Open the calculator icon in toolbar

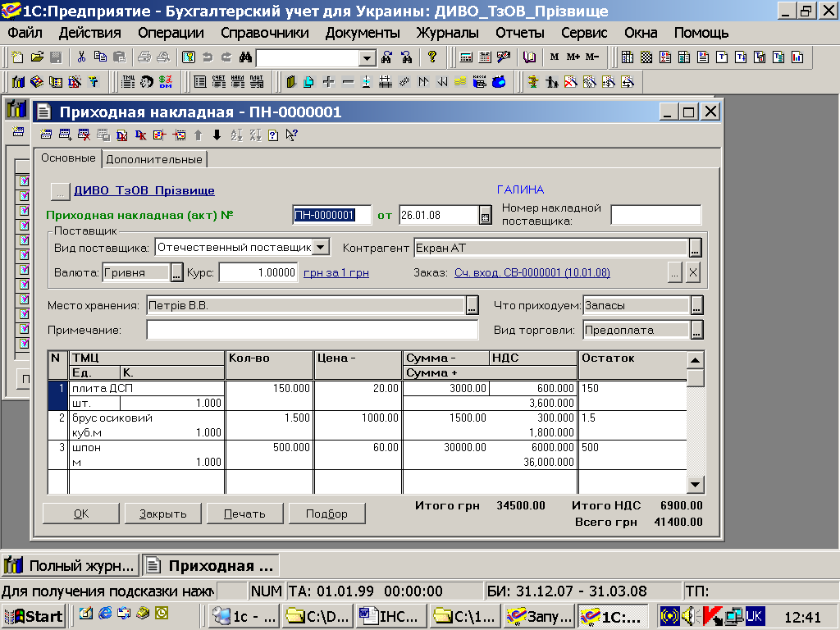click(466, 57)
